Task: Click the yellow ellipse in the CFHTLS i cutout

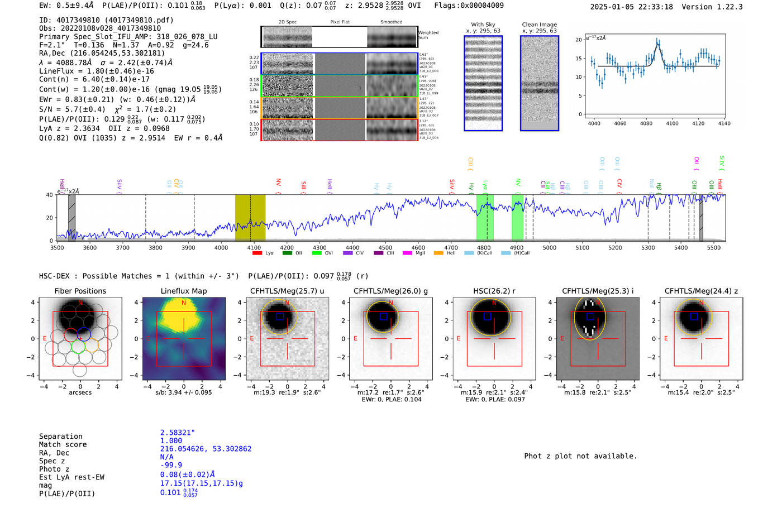Action: click(590, 318)
